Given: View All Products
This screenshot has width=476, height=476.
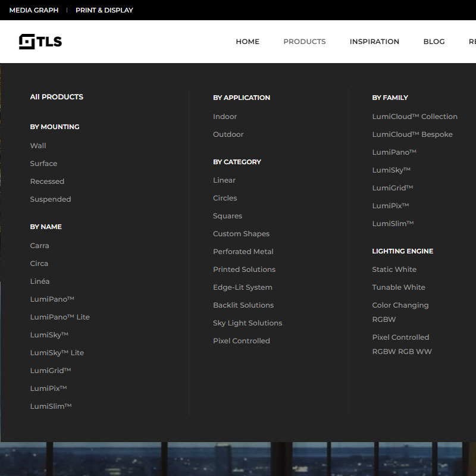Looking at the screenshot, I should point(57,97).
